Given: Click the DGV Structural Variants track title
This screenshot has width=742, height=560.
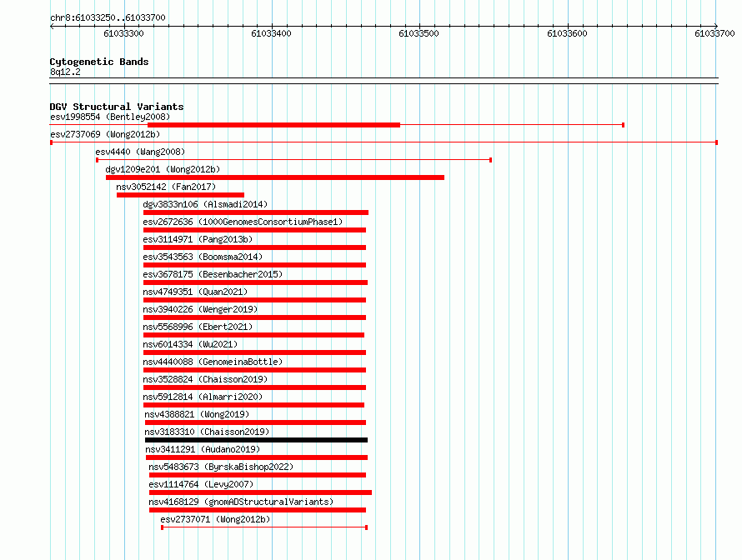Looking at the screenshot, I should 117,107.
